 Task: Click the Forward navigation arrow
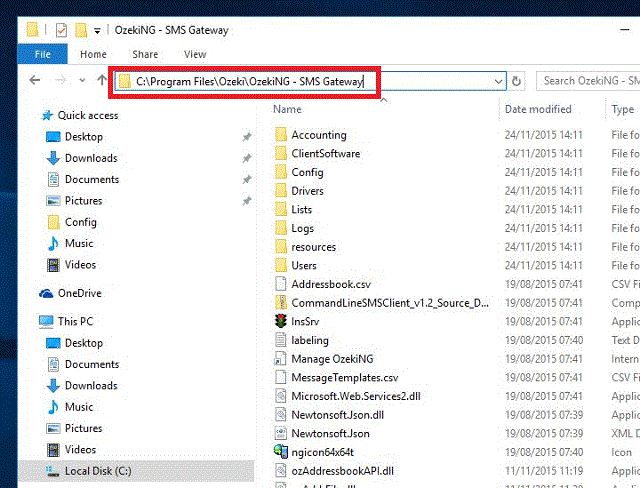pyautogui.click(x=60, y=80)
